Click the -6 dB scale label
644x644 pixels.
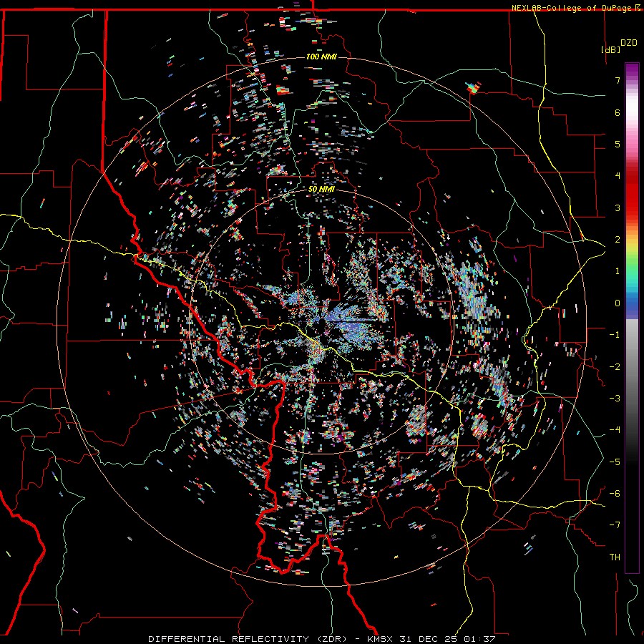tap(615, 493)
